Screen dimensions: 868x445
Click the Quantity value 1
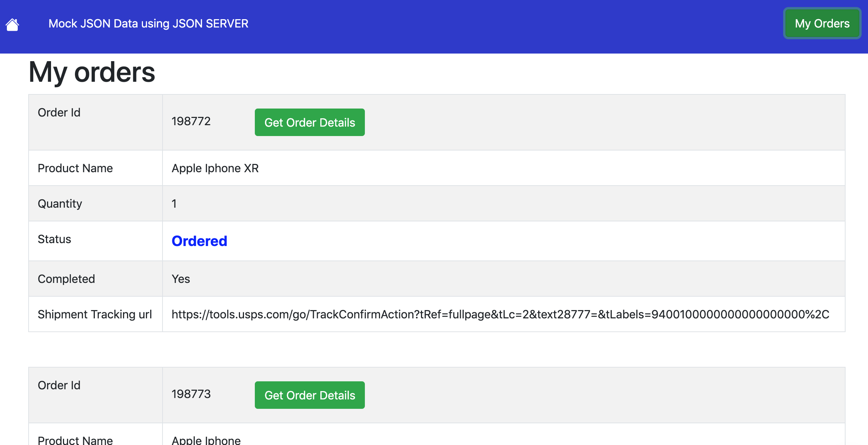[x=174, y=204]
